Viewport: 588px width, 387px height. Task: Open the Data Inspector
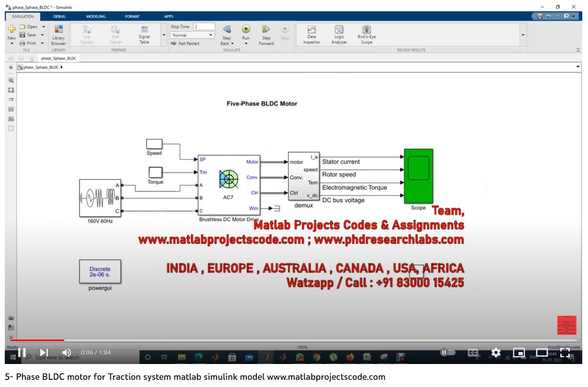click(311, 30)
